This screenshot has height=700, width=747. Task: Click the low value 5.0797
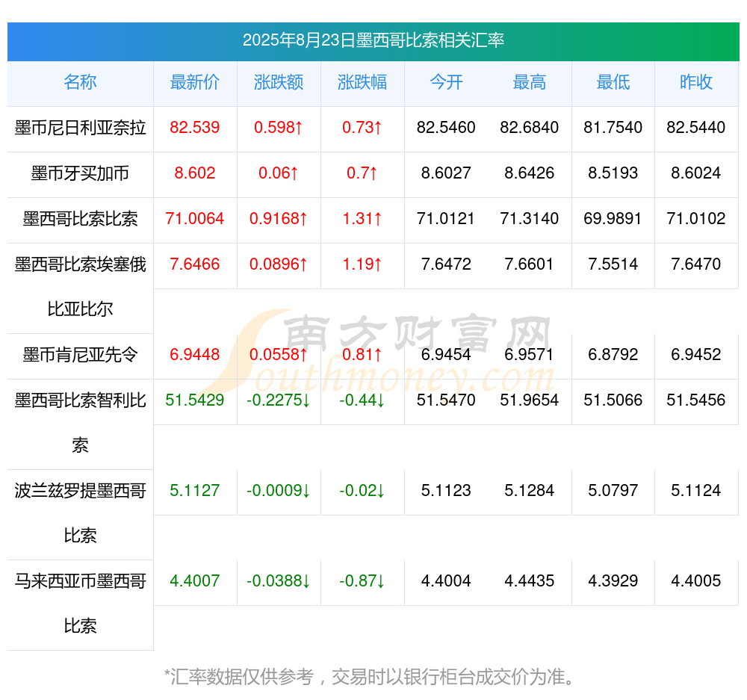pos(613,490)
